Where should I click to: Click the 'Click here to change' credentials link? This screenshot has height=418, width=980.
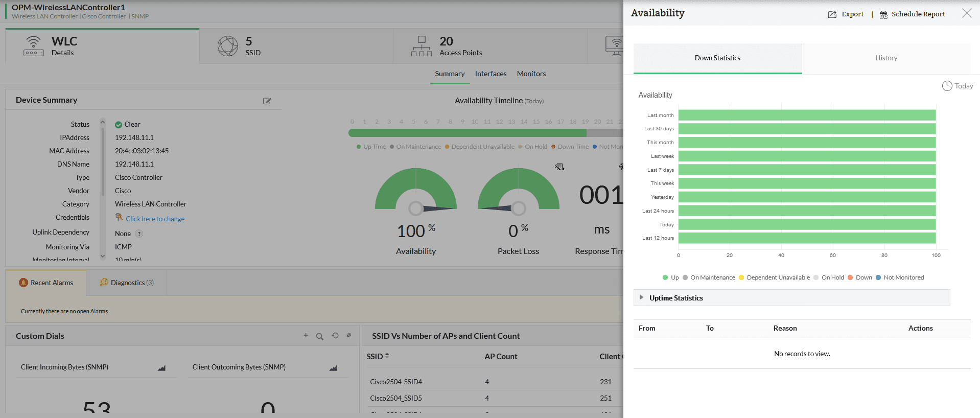tap(155, 219)
